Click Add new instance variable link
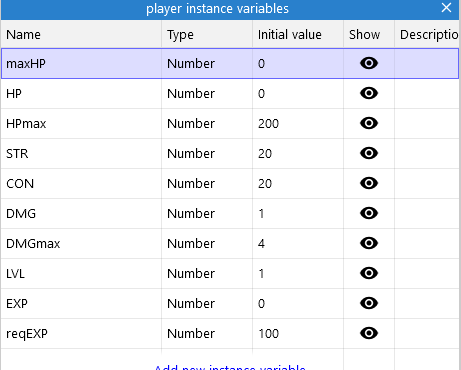461x370 pixels. pyautogui.click(x=230, y=367)
